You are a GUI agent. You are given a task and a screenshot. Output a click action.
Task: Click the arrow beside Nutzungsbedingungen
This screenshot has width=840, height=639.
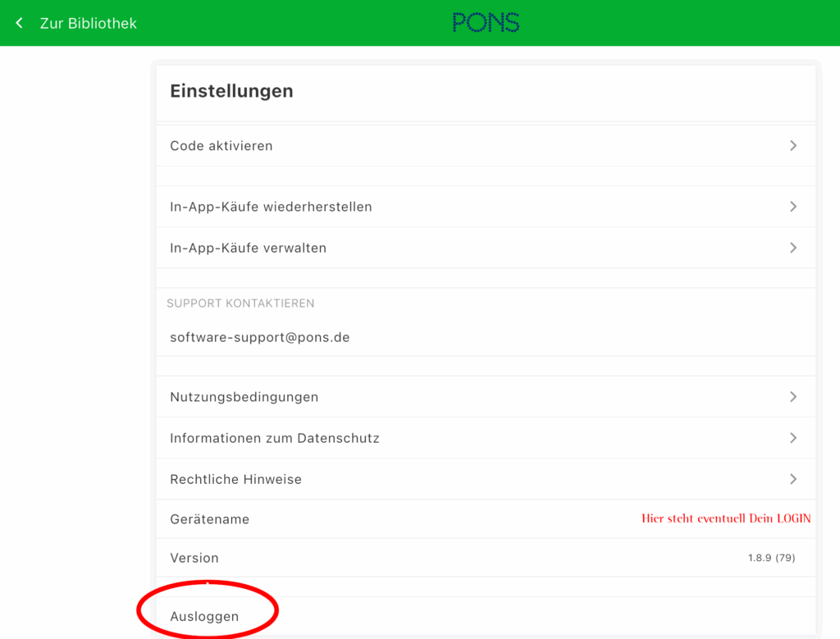(x=792, y=397)
